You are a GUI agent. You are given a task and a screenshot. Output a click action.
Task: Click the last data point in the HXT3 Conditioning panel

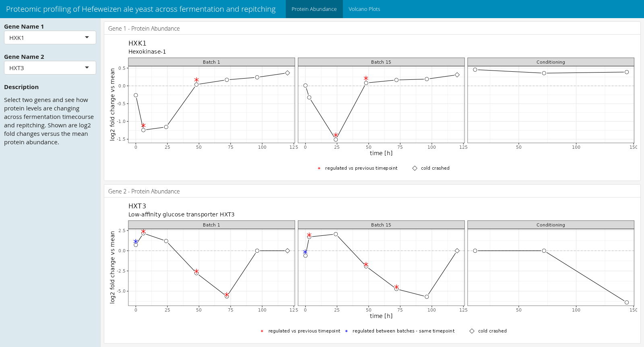point(627,302)
